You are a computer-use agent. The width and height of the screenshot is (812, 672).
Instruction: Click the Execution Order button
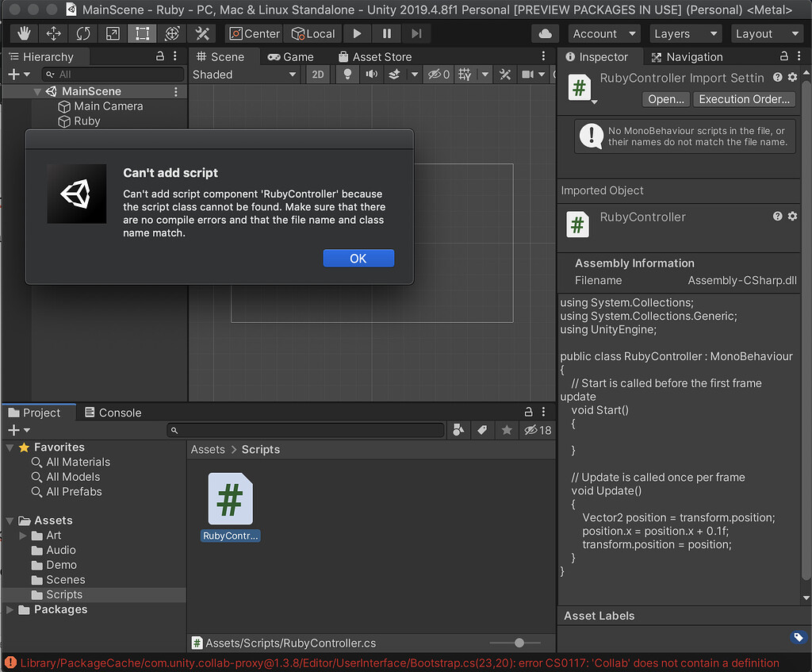coord(744,99)
